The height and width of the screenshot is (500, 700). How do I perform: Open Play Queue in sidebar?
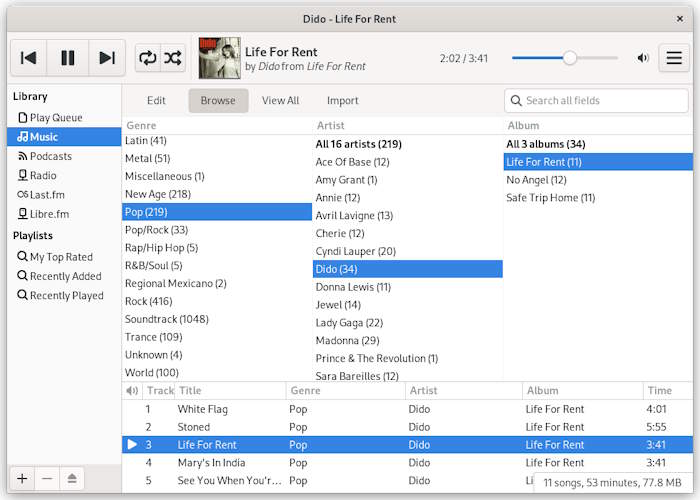click(x=64, y=117)
